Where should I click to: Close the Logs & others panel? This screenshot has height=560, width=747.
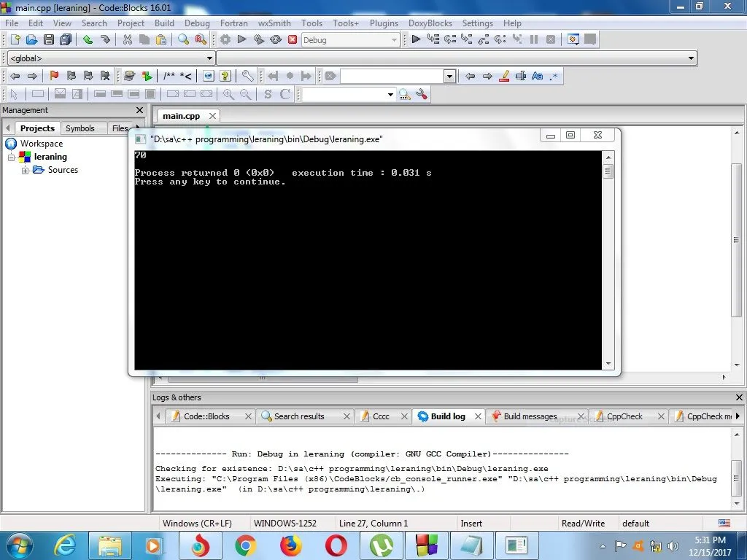point(739,397)
